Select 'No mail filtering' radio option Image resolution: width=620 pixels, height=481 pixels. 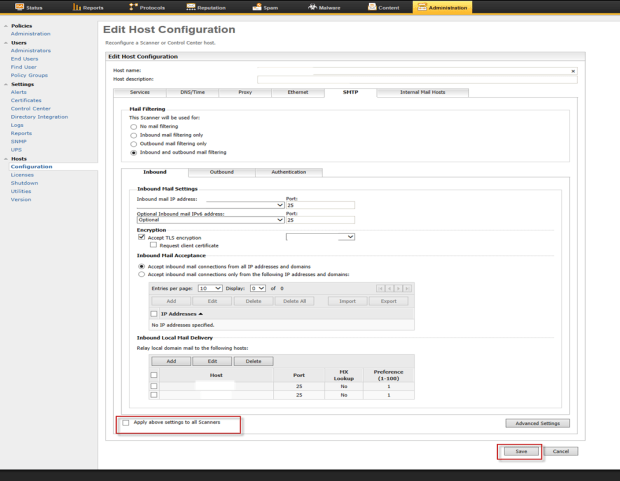click(x=134, y=127)
